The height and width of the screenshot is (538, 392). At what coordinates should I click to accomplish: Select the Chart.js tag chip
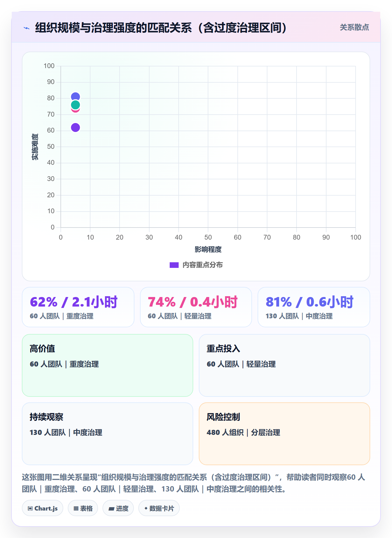click(43, 508)
